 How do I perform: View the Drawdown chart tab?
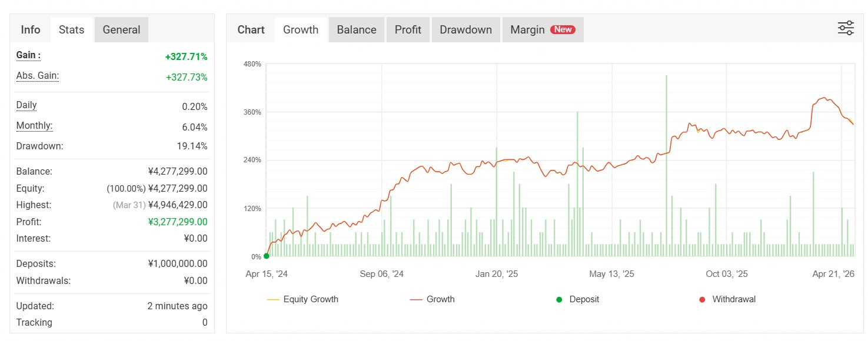465,29
